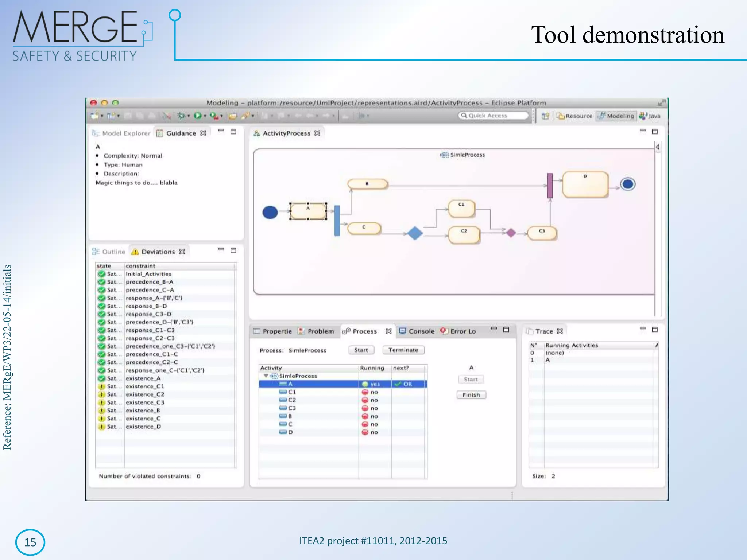Open the Problems tab
The height and width of the screenshot is (560, 747).
tap(316, 331)
